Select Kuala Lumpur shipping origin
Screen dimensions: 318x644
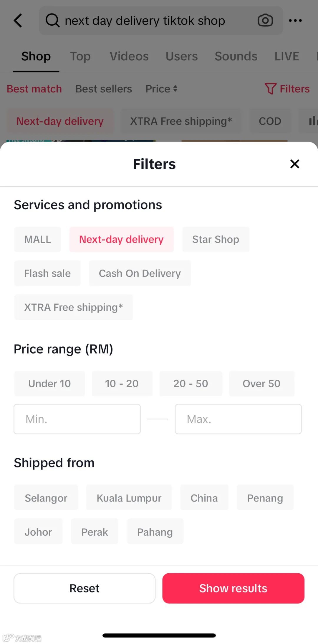point(129,498)
